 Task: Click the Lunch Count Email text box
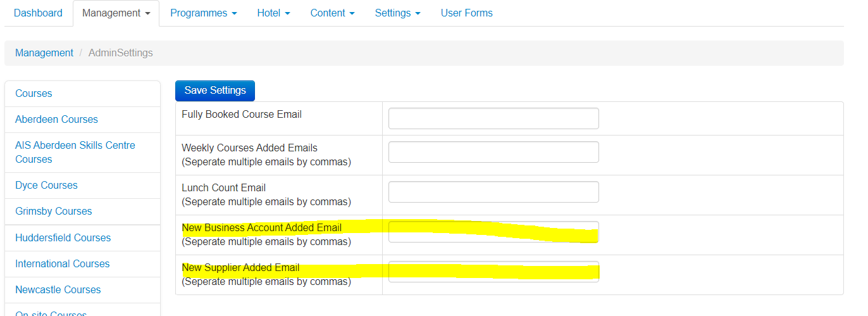pyautogui.click(x=493, y=192)
